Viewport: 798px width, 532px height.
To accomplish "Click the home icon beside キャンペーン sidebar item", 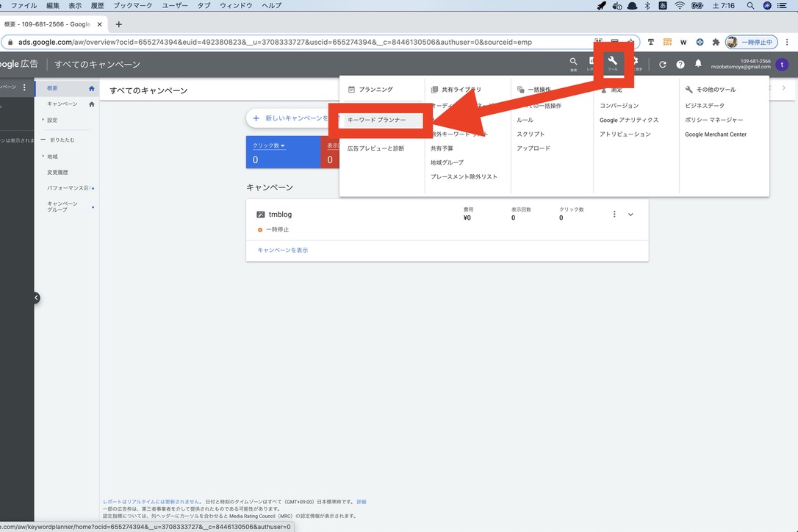I will [x=92, y=104].
